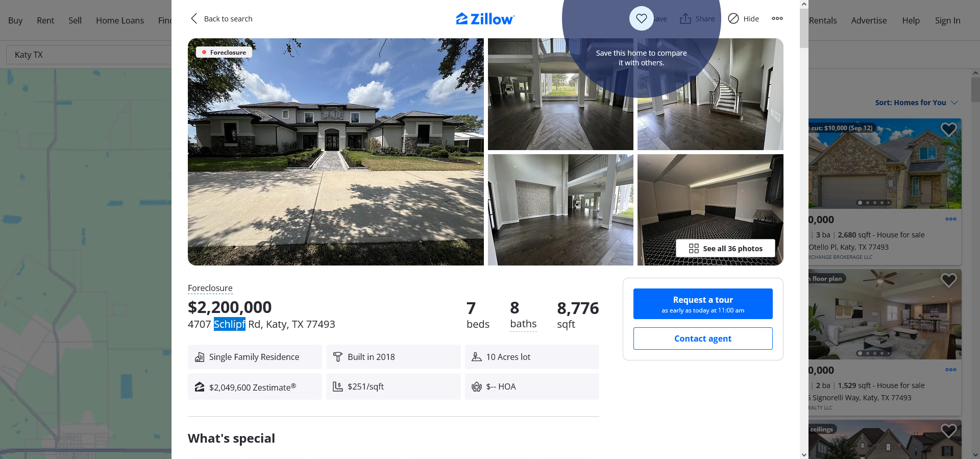Image resolution: width=980 pixels, height=459 pixels.
Task: Open the Home Loans menu
Action: click(x=120, y=20)
